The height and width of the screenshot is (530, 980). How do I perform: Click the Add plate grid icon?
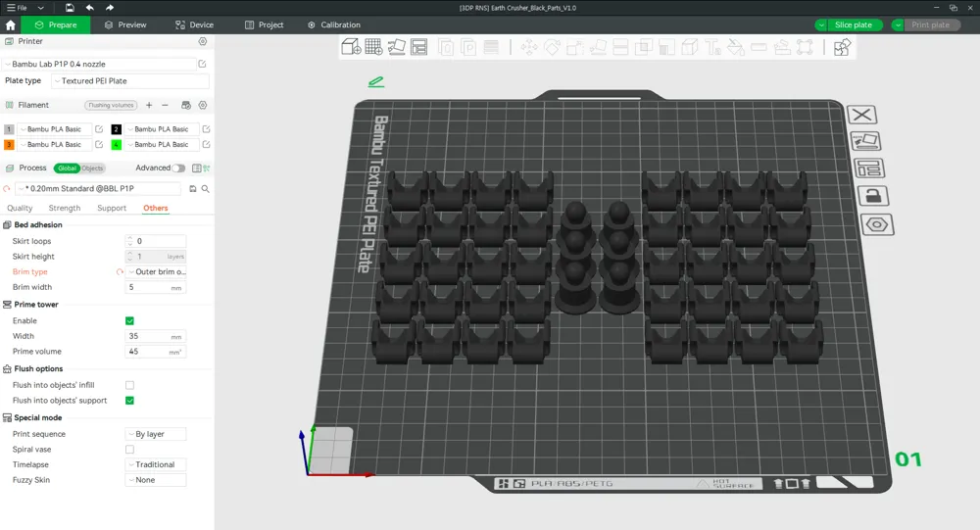pos(373,47)
